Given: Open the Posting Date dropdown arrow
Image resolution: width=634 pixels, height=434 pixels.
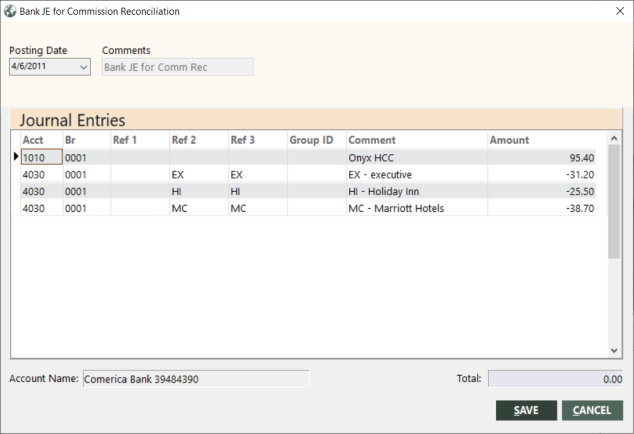Looking at the screenshot, I should [84, 67].
